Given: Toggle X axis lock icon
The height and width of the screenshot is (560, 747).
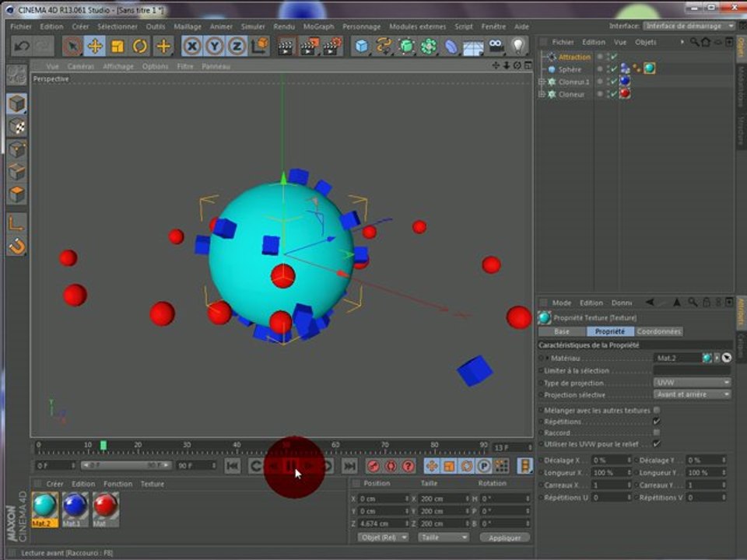Looking at the screenshot, I should [192, 46].
